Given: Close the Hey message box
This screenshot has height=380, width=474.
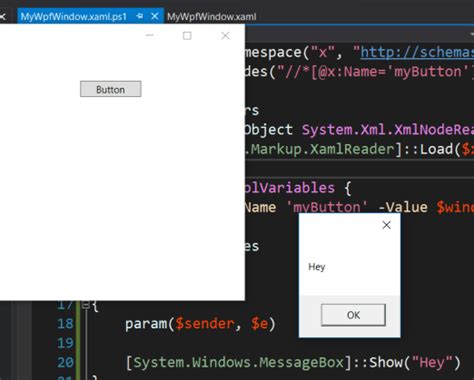Looking at the screenshot, I should click(x=386, y=225).
